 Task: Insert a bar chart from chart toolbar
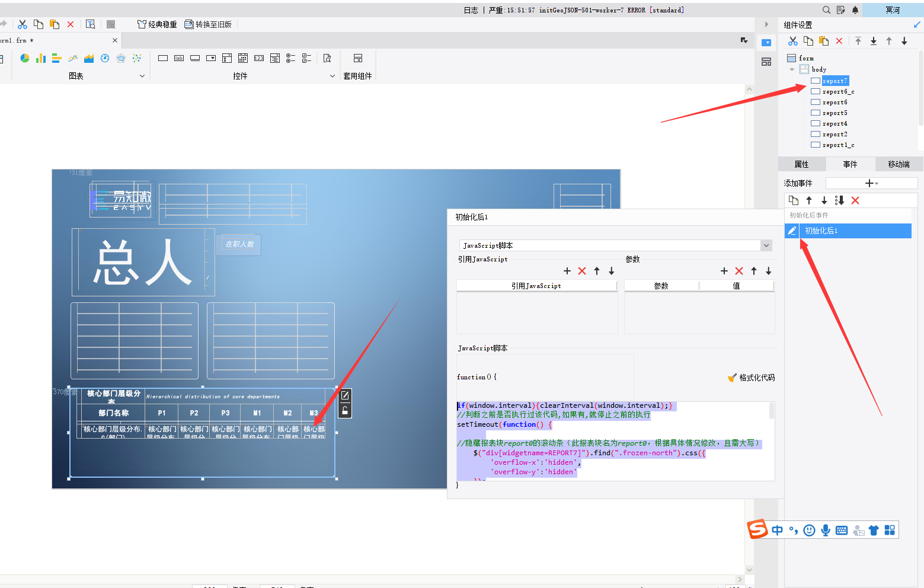(41, 58)
